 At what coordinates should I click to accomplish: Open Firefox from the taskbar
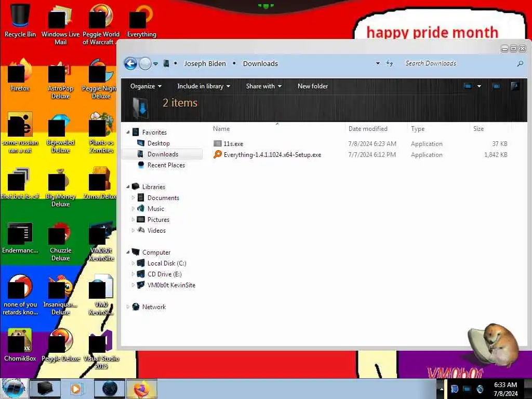(x=142, y=389)
